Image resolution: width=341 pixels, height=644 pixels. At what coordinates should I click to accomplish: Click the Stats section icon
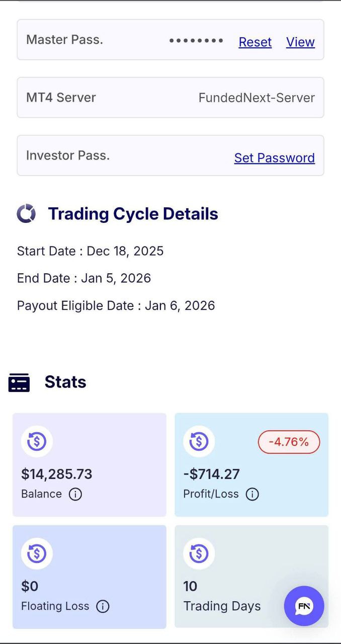(19, 382)
